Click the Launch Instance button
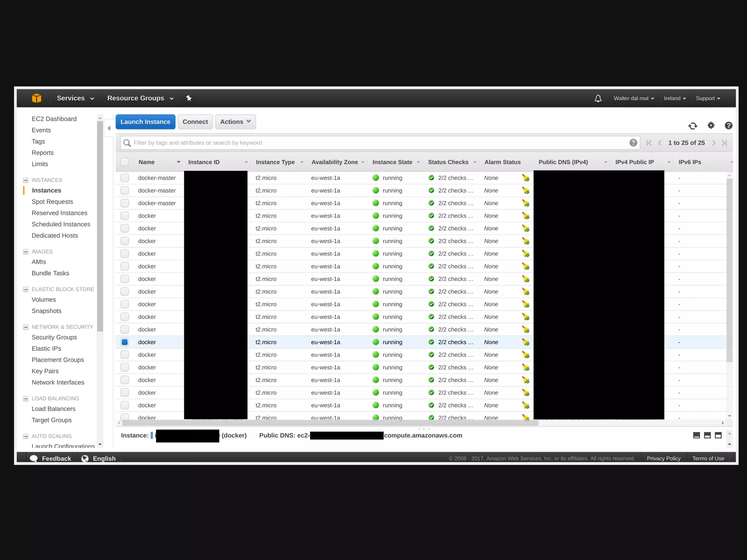 (145, 122)
